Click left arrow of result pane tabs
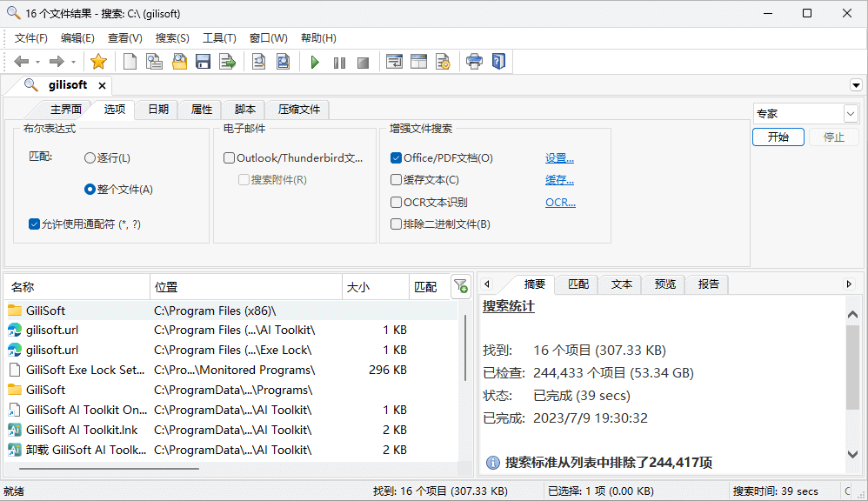The image size is (868, 501). 486,284
